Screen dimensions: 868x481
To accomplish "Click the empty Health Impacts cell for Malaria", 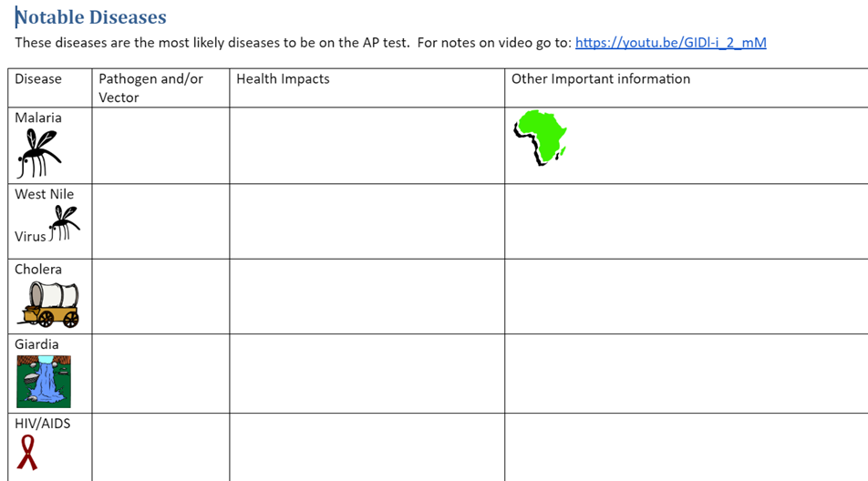I will point(367,146).
